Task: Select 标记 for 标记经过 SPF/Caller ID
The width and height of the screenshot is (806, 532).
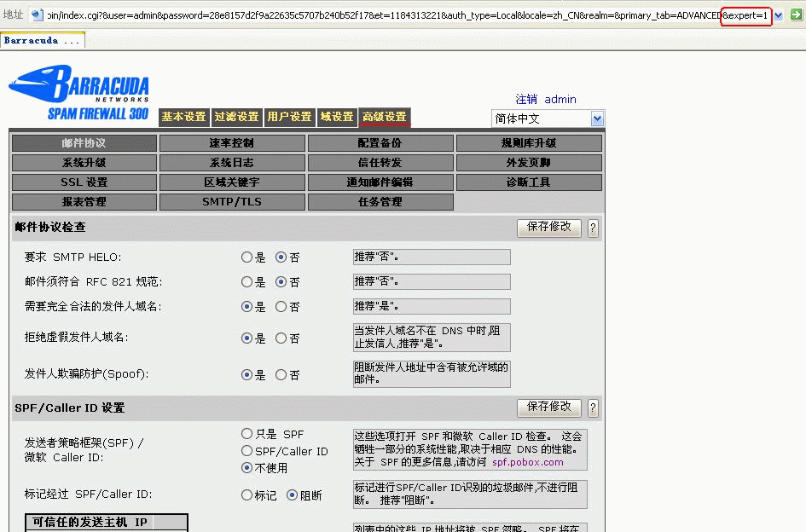Action: pos(247,495)
